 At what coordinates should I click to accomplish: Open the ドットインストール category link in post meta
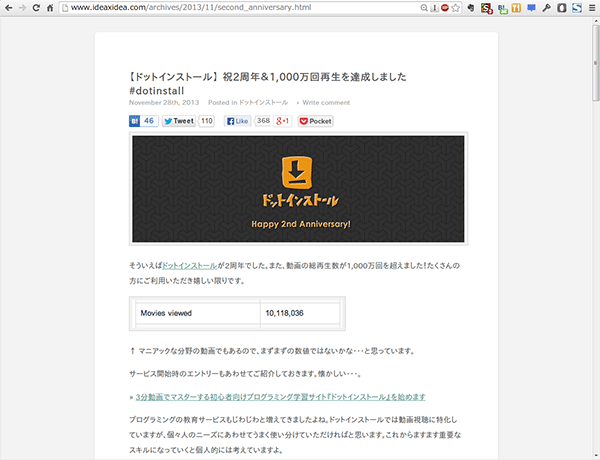[263, 103]
